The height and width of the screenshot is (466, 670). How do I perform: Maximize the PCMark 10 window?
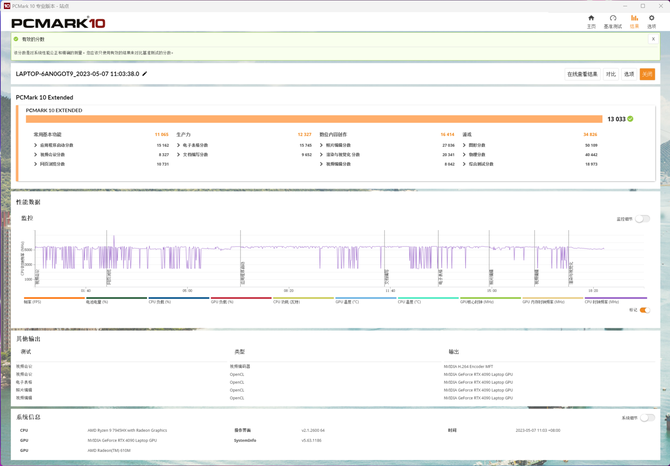tap(643, 6)
